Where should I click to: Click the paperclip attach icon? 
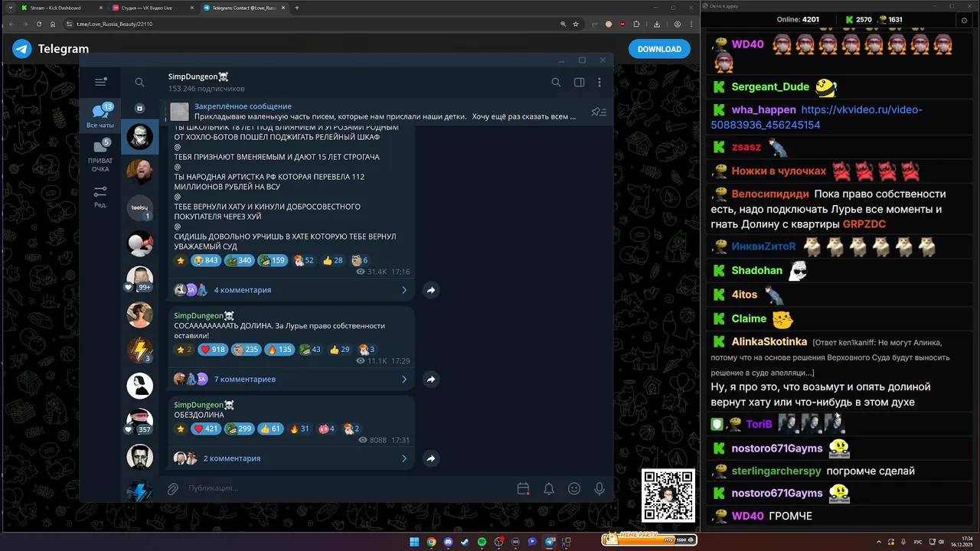(x=173, y=488)
